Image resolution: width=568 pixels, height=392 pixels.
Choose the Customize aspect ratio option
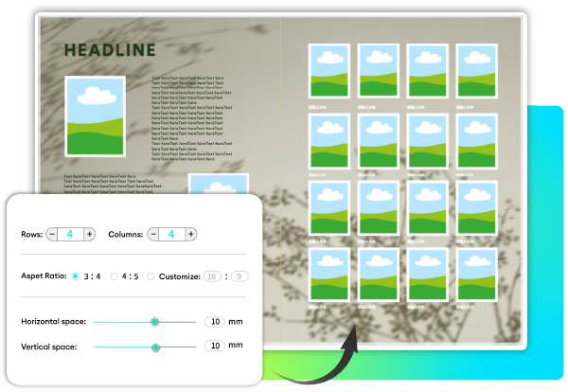pyautogui.click(x=151, y=276)
